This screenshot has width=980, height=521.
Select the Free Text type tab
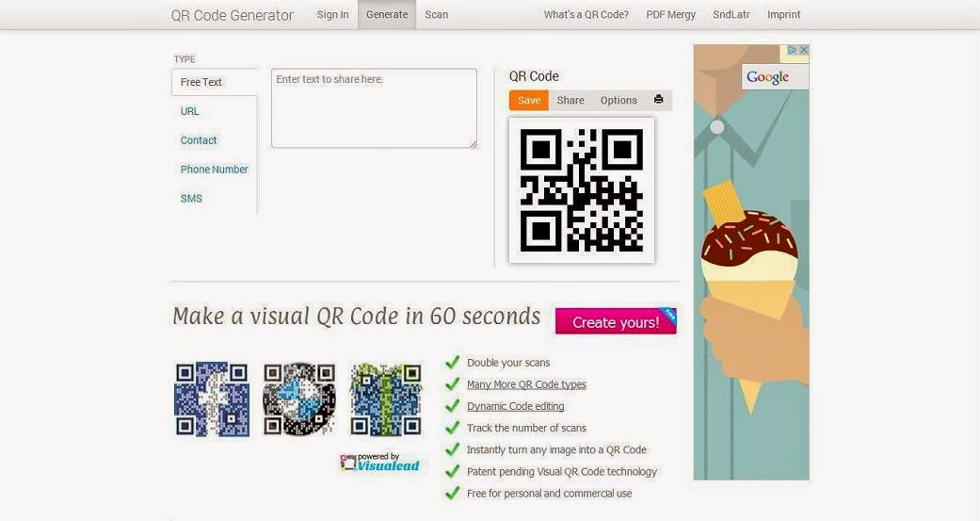point(215,82)
